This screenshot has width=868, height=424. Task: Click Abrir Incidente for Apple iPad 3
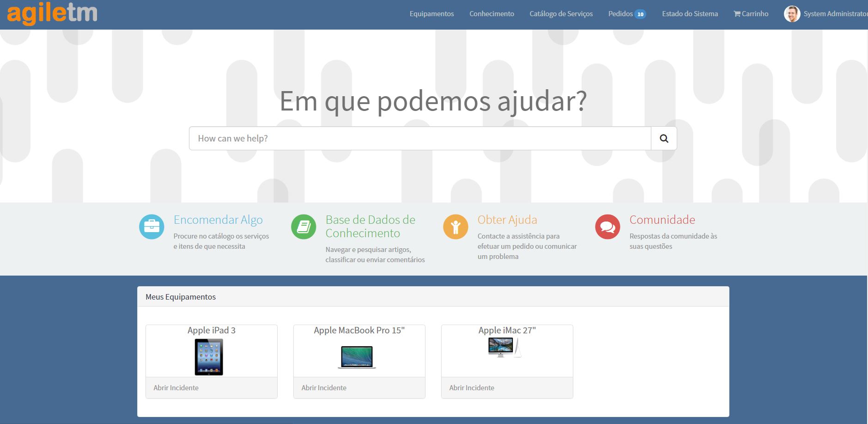coord(176,387)
